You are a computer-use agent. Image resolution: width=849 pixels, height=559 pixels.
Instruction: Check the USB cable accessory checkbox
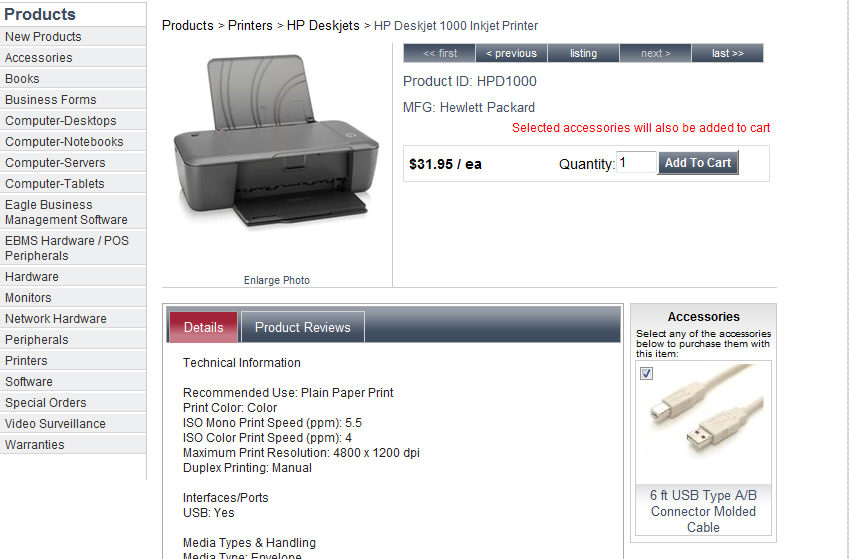[x=646, y=373]
